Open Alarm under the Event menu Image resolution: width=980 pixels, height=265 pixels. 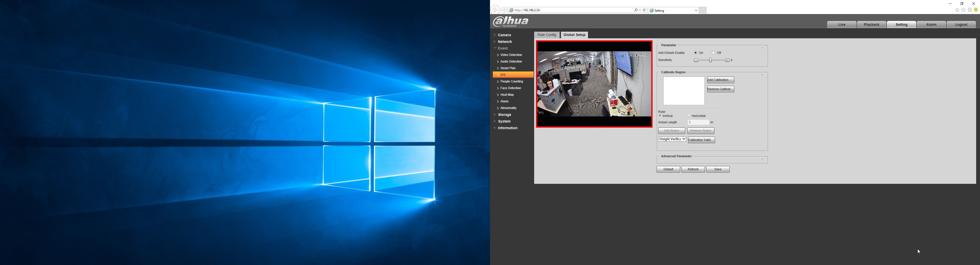504,102
